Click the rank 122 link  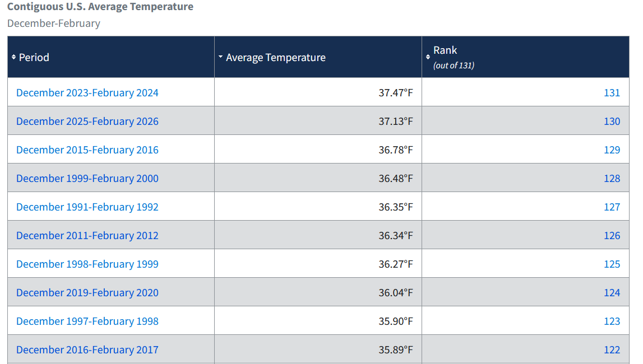pyautogui.click(x=612, y=350)
